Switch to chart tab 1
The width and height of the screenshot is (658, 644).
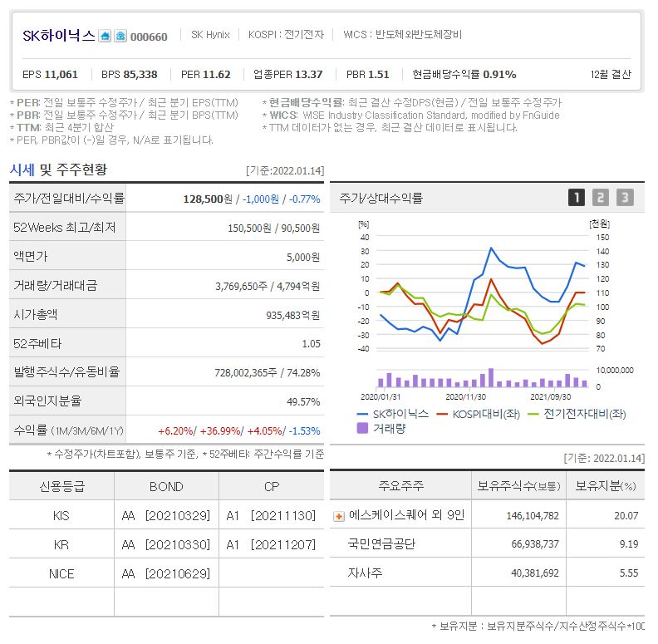[577, 197]
